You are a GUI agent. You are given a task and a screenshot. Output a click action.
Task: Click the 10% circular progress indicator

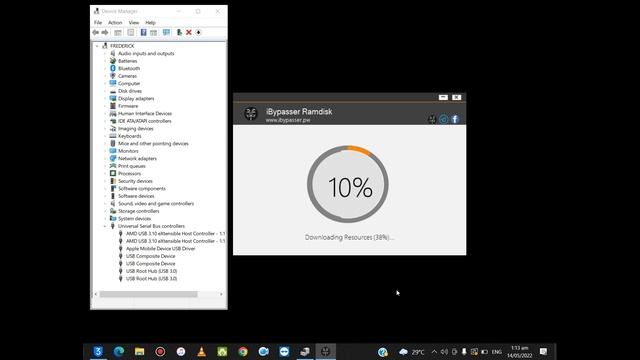point(348,184)
